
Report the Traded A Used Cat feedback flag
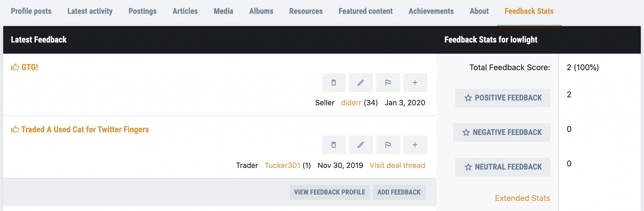point(388,145)
